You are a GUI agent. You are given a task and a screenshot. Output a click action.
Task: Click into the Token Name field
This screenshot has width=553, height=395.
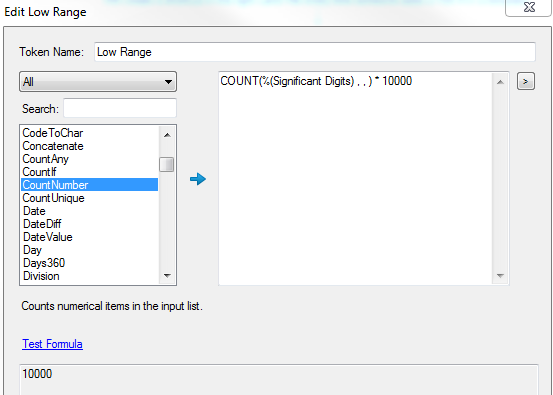(315, 52)
